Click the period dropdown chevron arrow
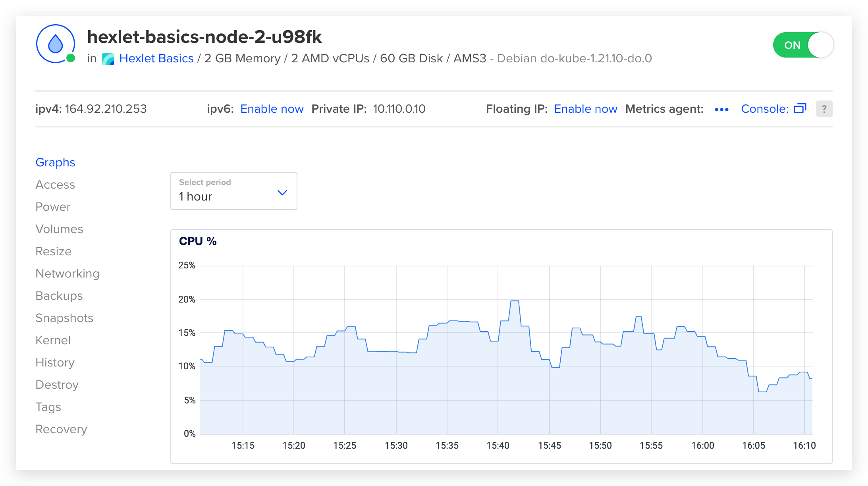Screen dimensions: 868x486 point(282,193)
